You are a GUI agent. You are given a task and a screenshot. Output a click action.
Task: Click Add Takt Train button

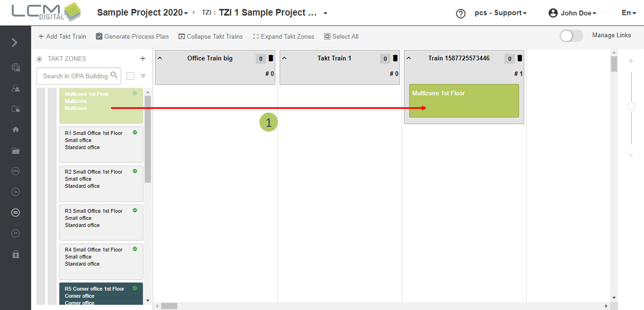[62, 37]
